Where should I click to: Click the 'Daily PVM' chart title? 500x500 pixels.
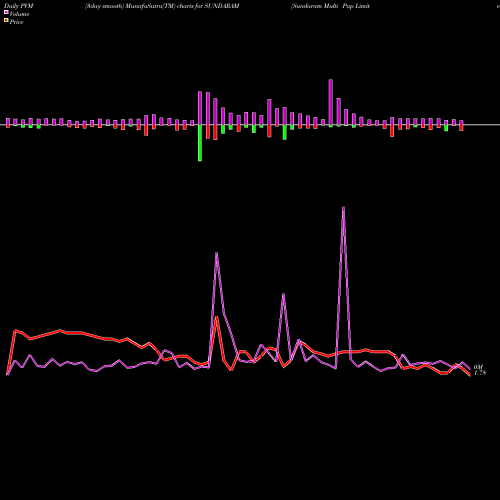coord(19,6)
